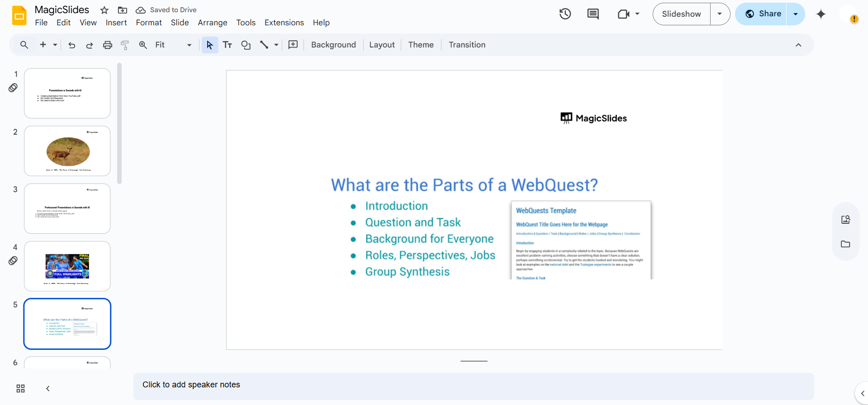Screen dimensions: 868x405
Task: Check the Saved to Drive cloud status
Action: (166, 10)
